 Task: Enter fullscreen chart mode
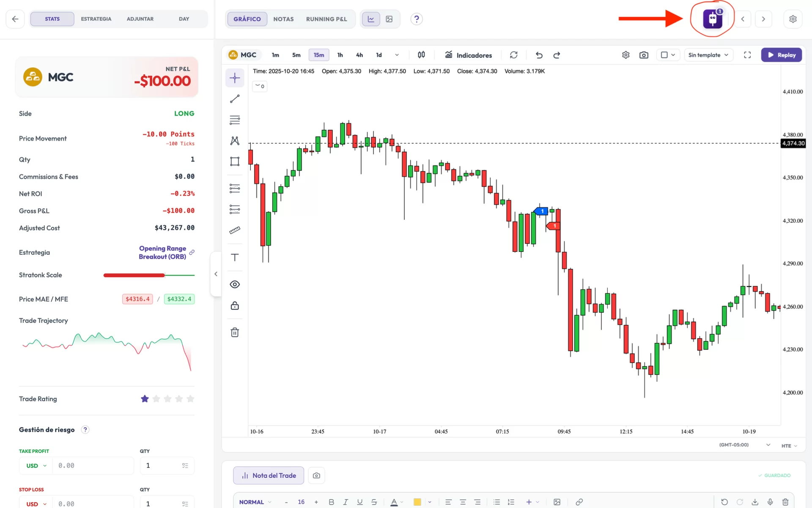pos(747,55)
